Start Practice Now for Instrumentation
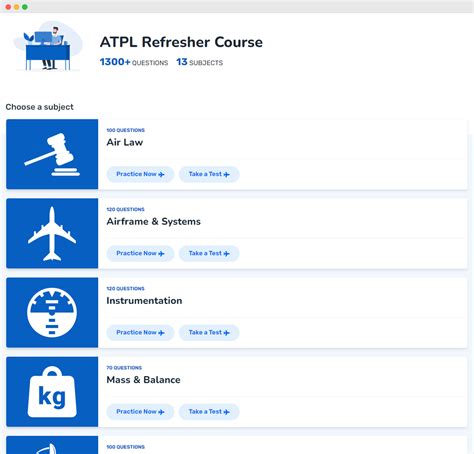 tap(140, 332)
